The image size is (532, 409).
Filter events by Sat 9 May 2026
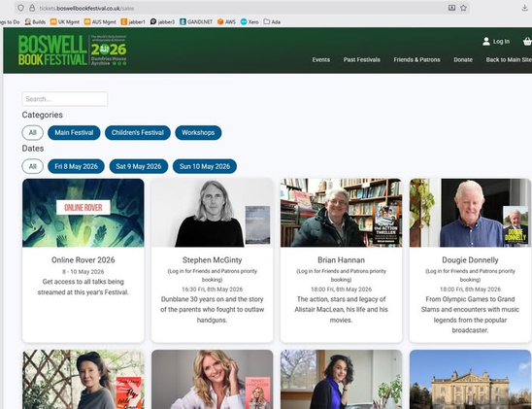(139, 166)
